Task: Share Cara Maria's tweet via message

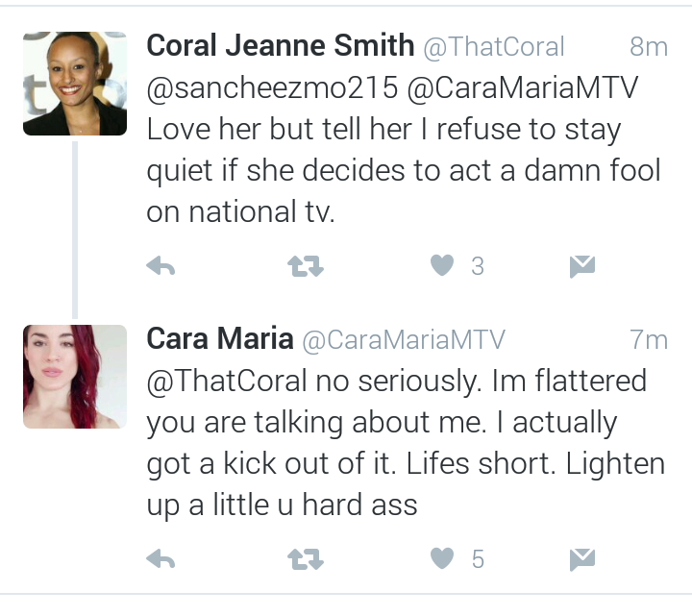Action: coord(582,559)
